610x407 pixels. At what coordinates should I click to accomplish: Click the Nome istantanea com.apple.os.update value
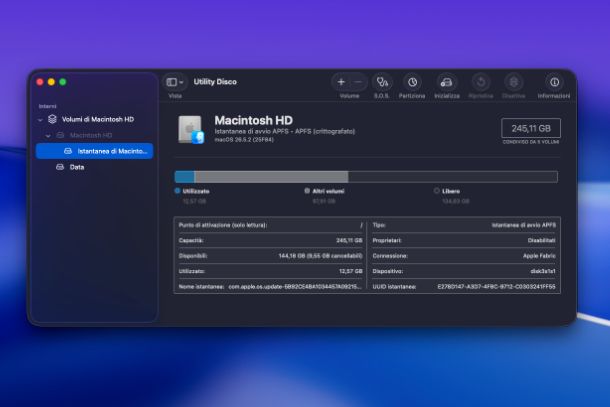pyautogui.click(x=295, y=286)
